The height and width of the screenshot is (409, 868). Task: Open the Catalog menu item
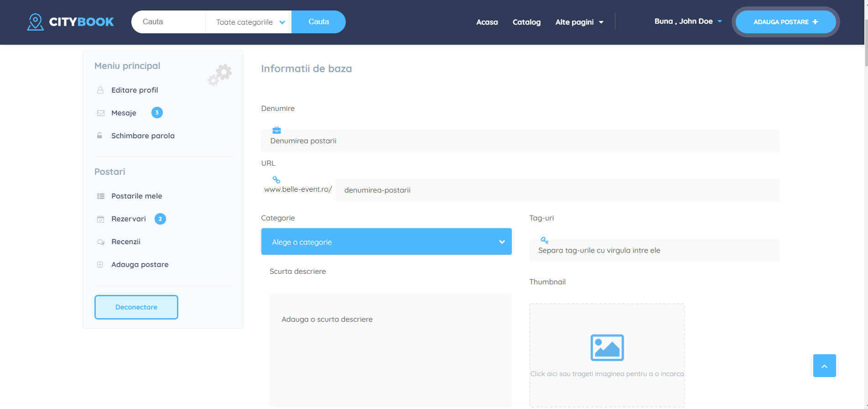pos(526,22)
